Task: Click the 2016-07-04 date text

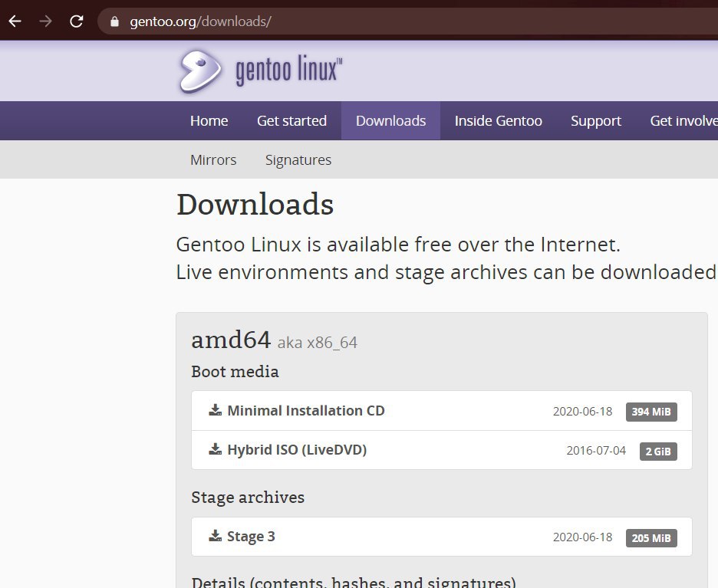Action: click(x=596, y=451)
